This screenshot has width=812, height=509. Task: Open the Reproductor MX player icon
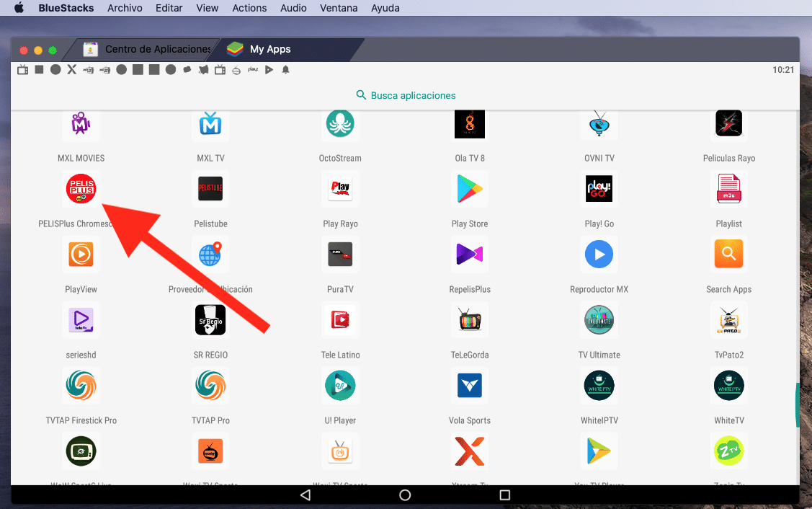click(x=599, y=254)
